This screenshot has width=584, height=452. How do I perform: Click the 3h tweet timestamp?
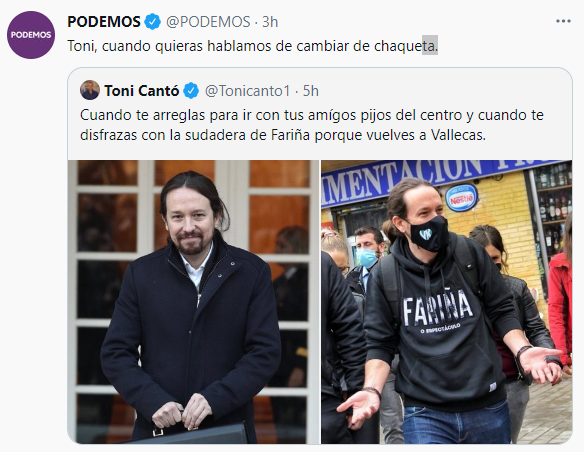[270, 22]
